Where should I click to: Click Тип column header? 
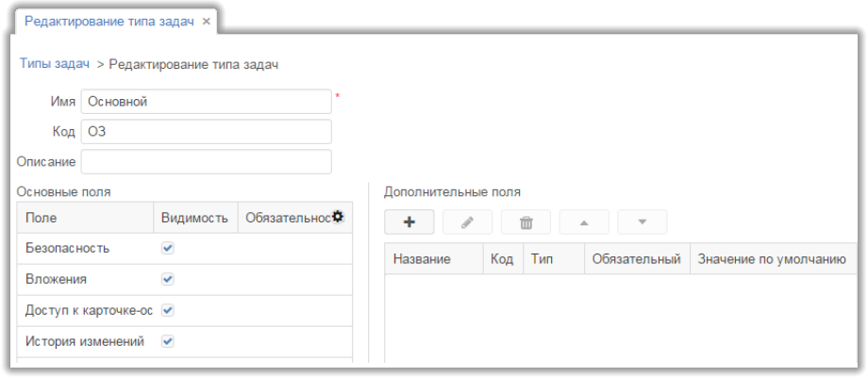[554, 258]
